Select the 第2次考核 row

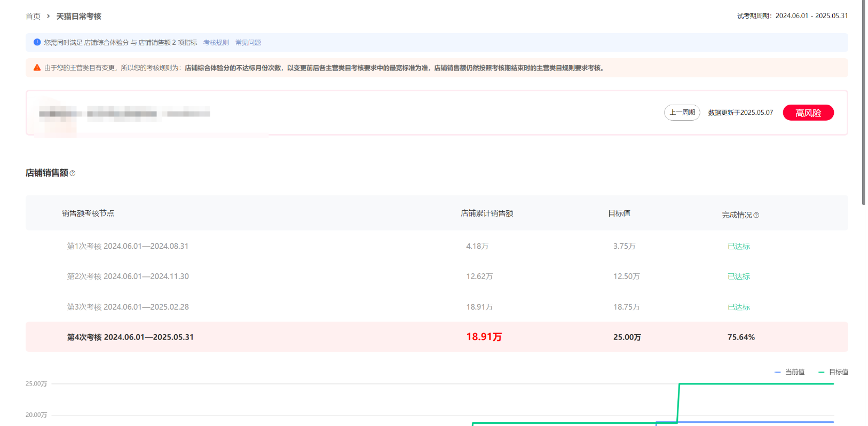pyautogui.click(x=128, y=277)
